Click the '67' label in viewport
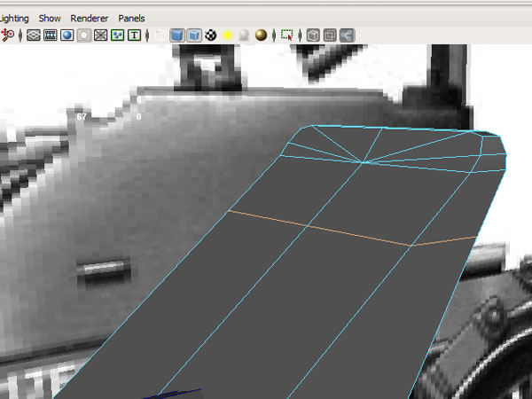This screenshot has height=399, width=532. 82,117
